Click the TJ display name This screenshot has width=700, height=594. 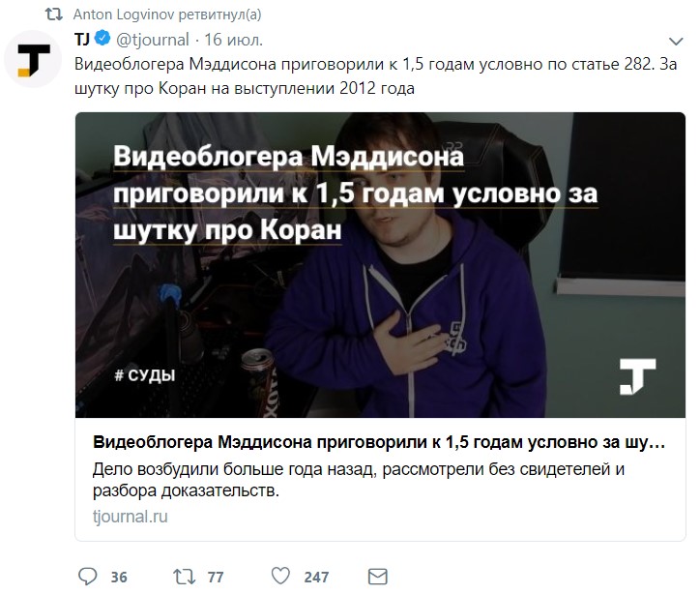(82, 40)
